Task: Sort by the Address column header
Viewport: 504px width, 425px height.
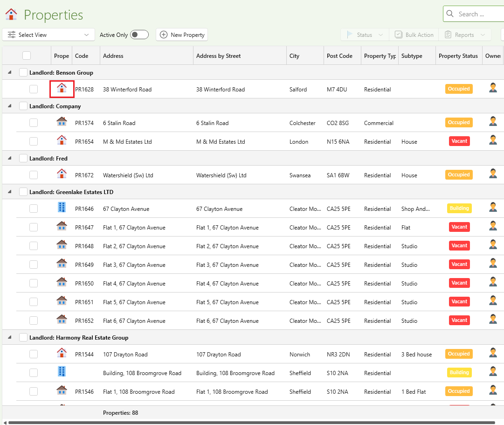Action: [x=146, y=56]
